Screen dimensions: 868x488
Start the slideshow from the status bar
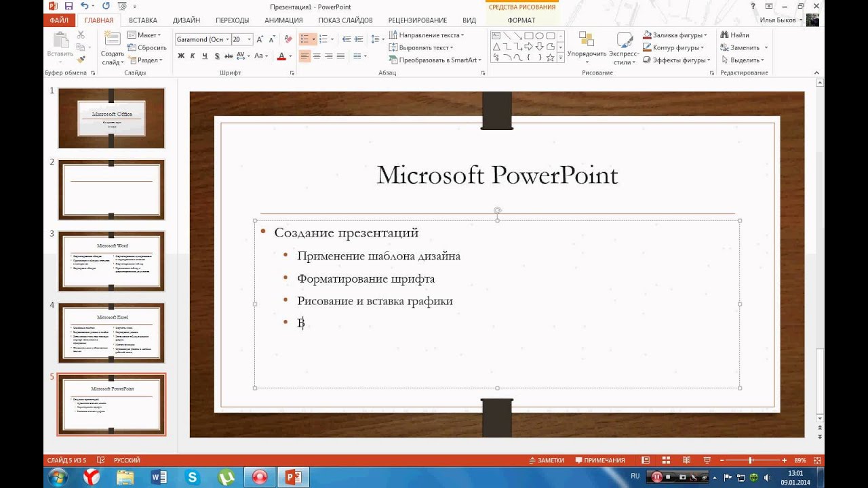pos(707,460)
